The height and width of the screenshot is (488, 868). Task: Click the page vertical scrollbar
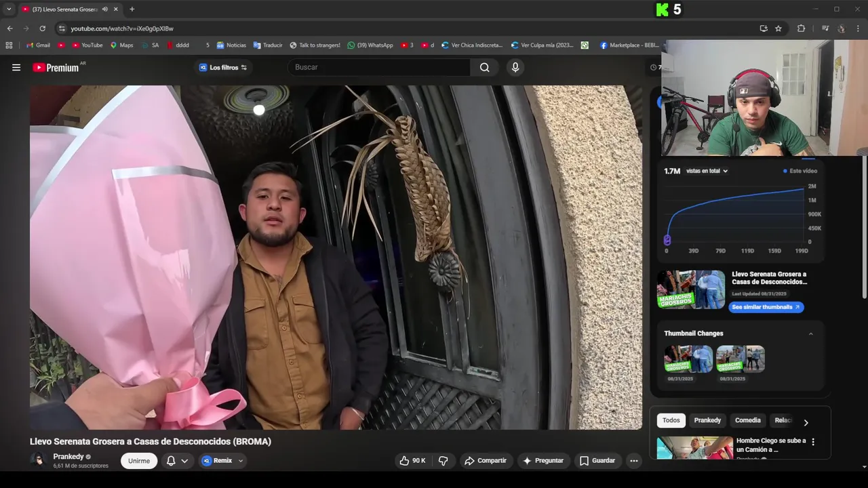[x=864, y=227]
